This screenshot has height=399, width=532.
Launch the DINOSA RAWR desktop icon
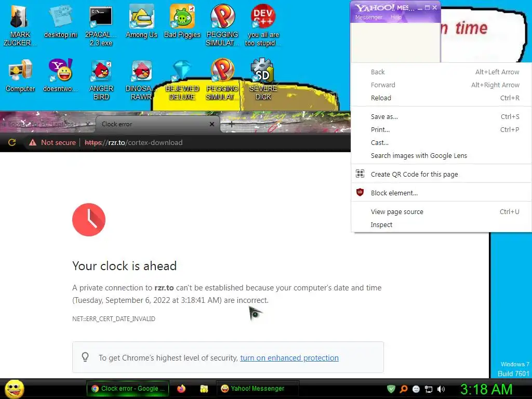[141, 79]
